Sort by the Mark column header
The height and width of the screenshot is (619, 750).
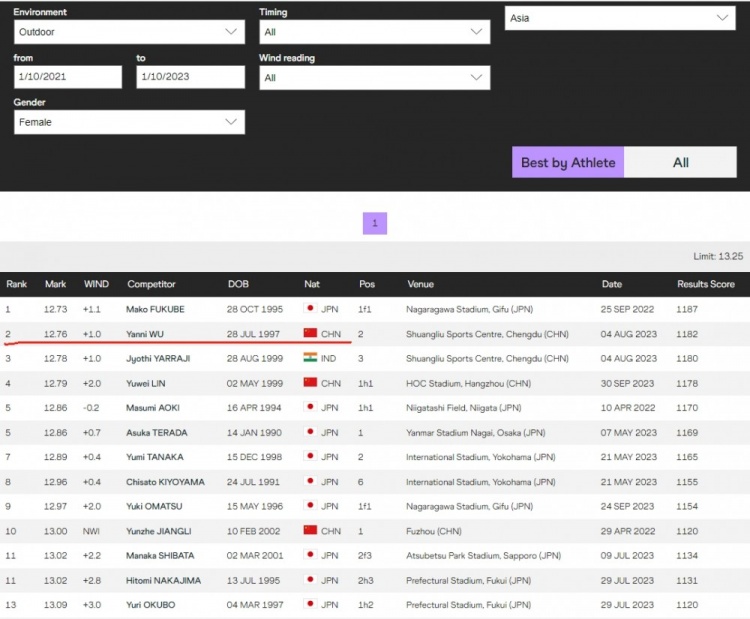click(55, 285)
